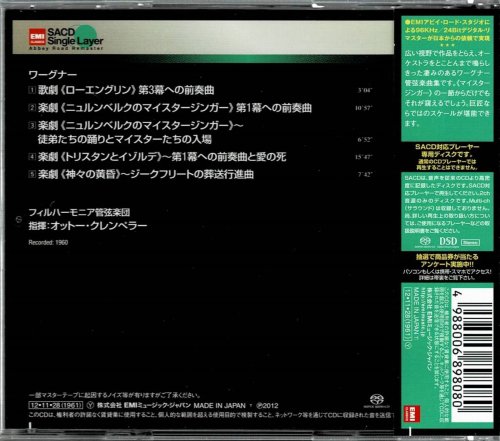Click the Super Audio CD logo above ℗2012
Image resolution: width=500 pixels, height=441 pixels.
pyautogui.click(x=377, y=401)
